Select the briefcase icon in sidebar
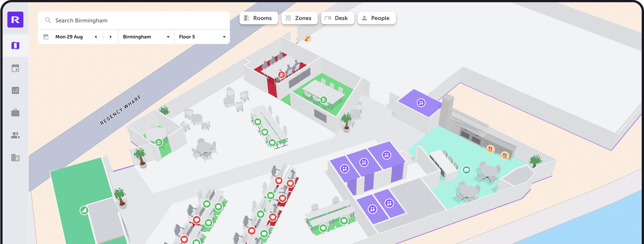Viewport: 644px width, 244px height. pyautogui.click(x=15, y=113)
